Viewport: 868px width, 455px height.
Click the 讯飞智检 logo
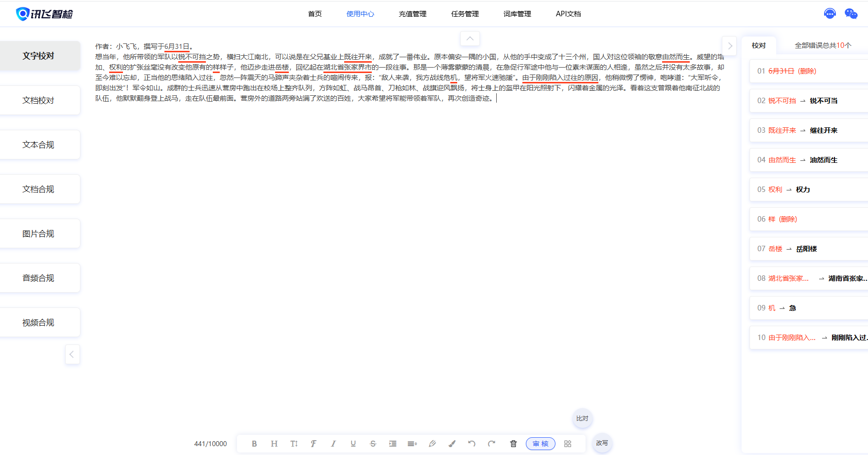click(44, 14)
